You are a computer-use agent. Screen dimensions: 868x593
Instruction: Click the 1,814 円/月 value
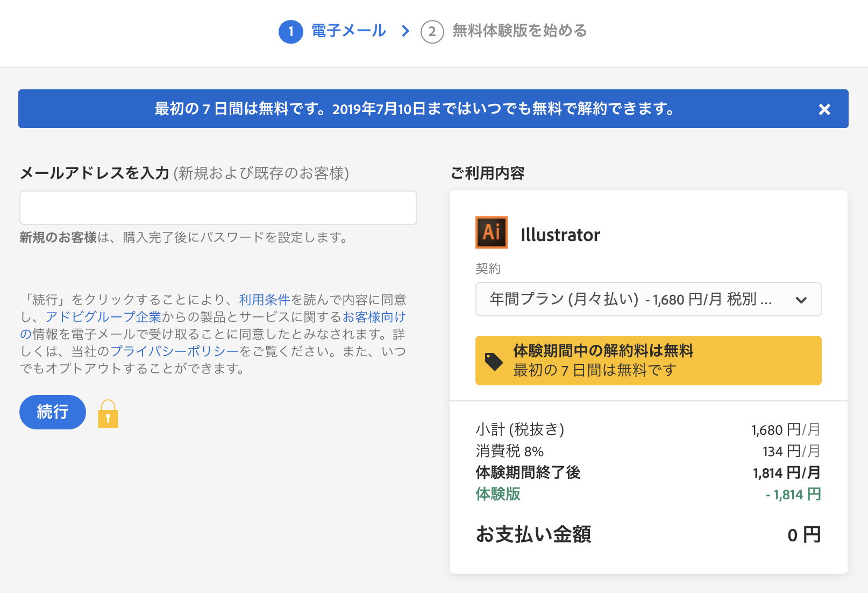(x=787, y=472)
